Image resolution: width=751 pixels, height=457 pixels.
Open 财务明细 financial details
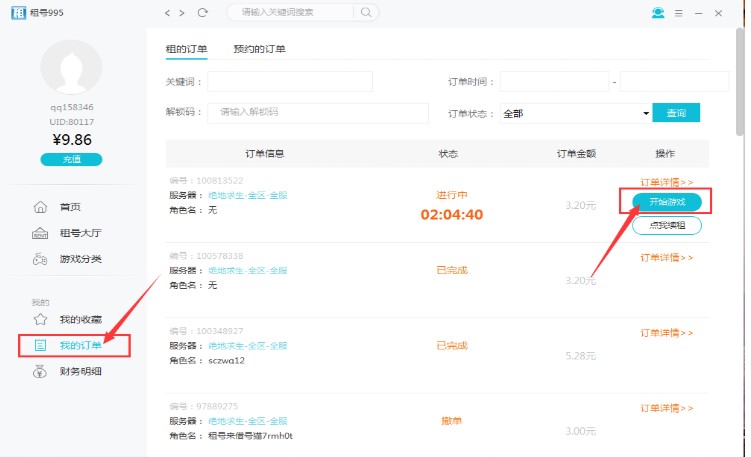(x=79, y=372)
